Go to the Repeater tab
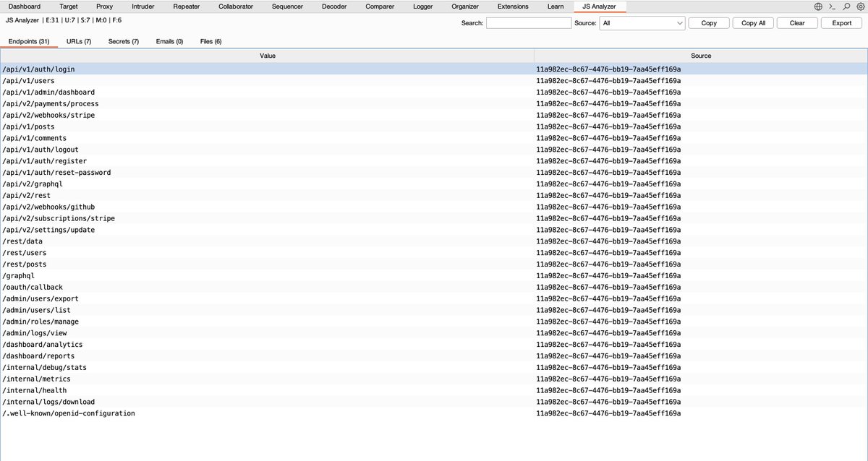This screenshot has width=868, height=461. (187, 7)
